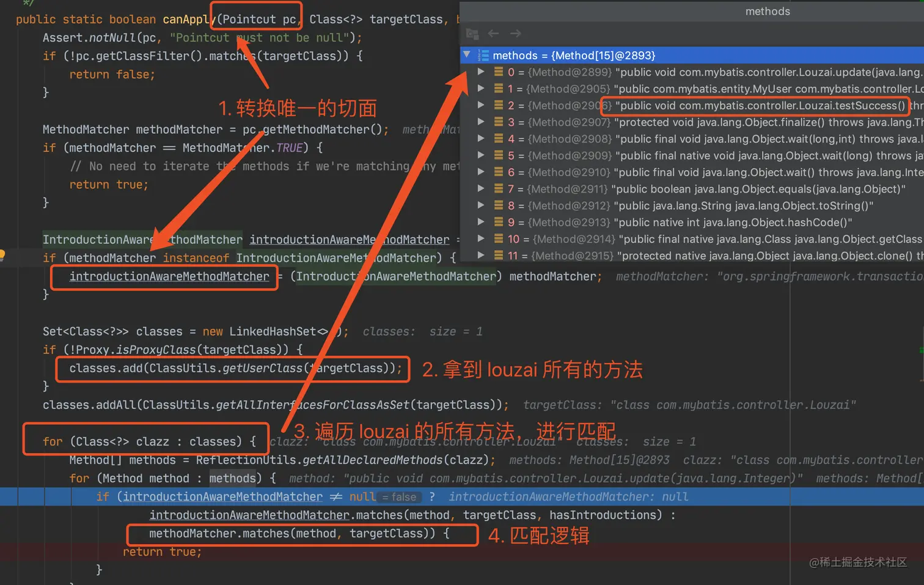This screenshot has height=585, width=924.
Task: Click the 'methods' popup title
Action: [x=768, y=11]
